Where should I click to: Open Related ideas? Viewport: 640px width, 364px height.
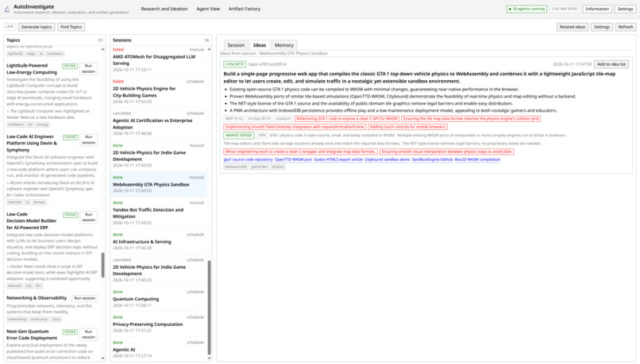(573, 27)
